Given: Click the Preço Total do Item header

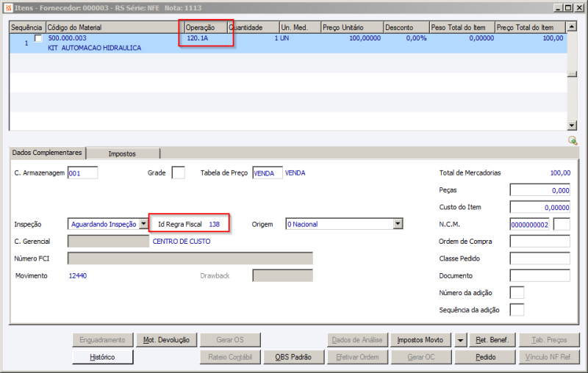Looking at the screenshot, I should click(x=530, y=27).
